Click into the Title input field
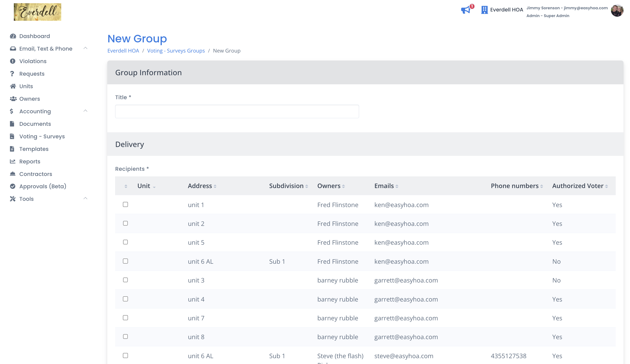The height and width of the screenshot is (364, 630). (x=237, y=111)
